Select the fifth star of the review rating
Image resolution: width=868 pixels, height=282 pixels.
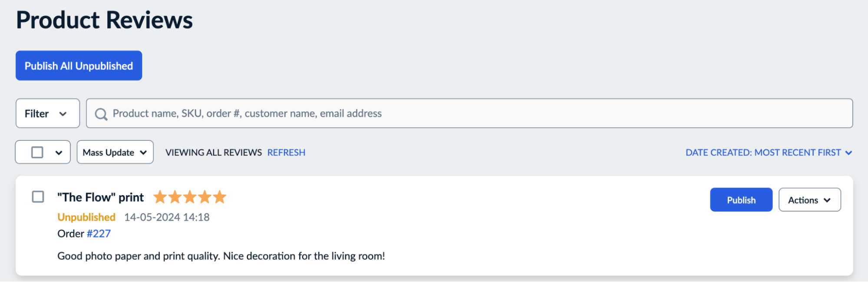click(219, 197)
